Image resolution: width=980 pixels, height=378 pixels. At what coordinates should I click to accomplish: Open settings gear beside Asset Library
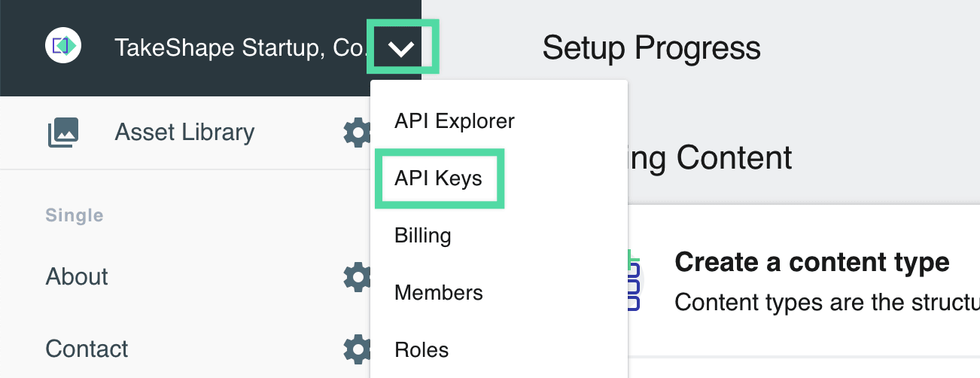coord(357,133)
